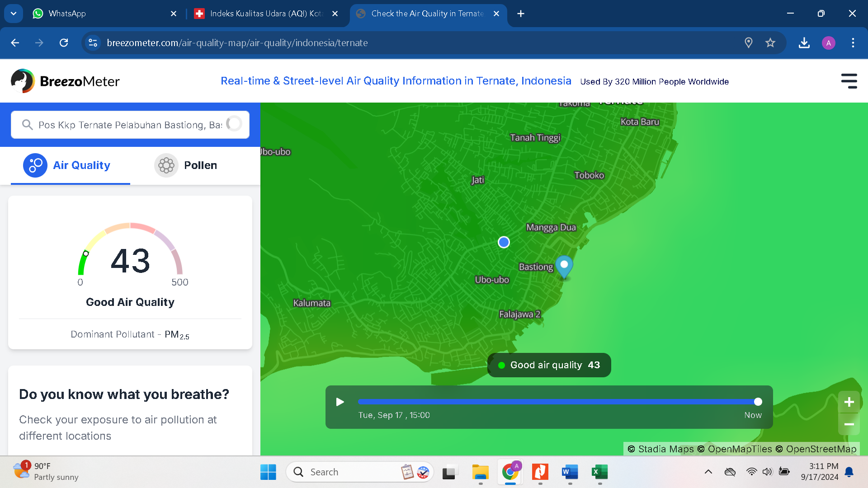Go forward in browser history
868x488 pixels.
tap(39, 43)
